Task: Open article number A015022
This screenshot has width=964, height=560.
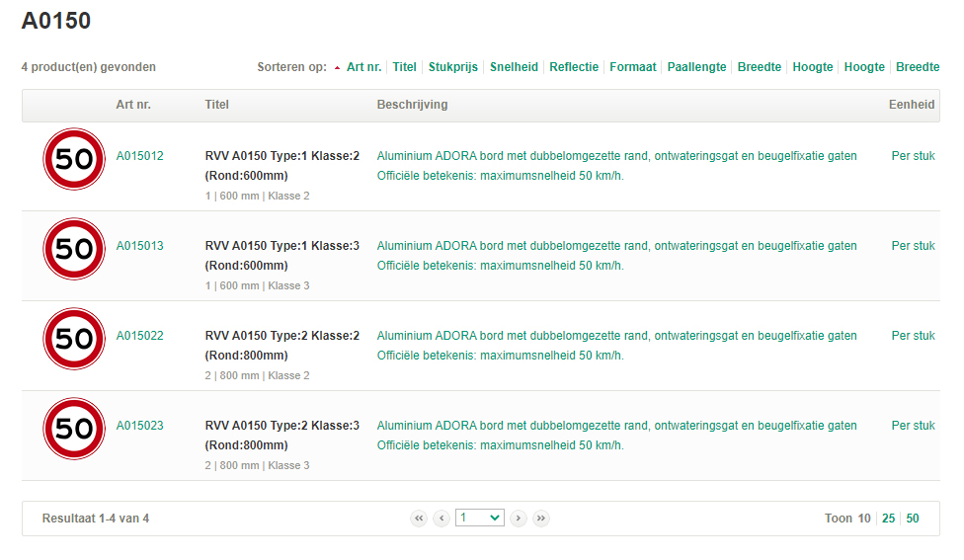Action: pyautogui.click(x=139, y=336)
